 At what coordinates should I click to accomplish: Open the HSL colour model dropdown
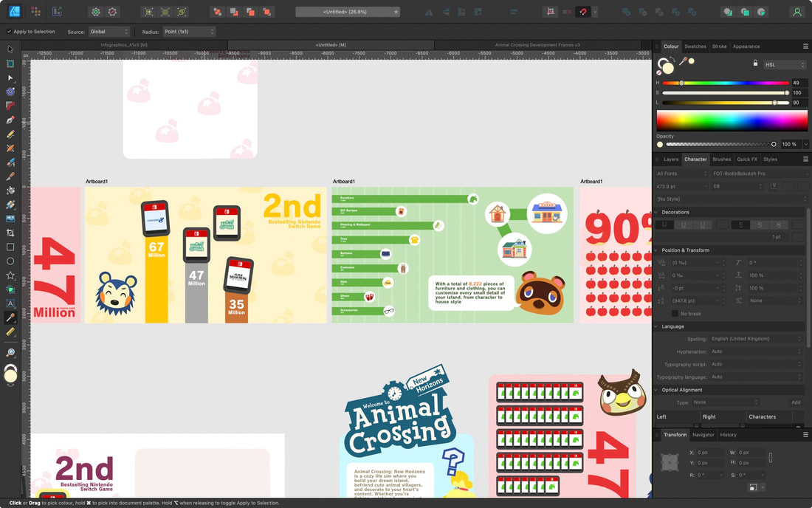[785, 65]
